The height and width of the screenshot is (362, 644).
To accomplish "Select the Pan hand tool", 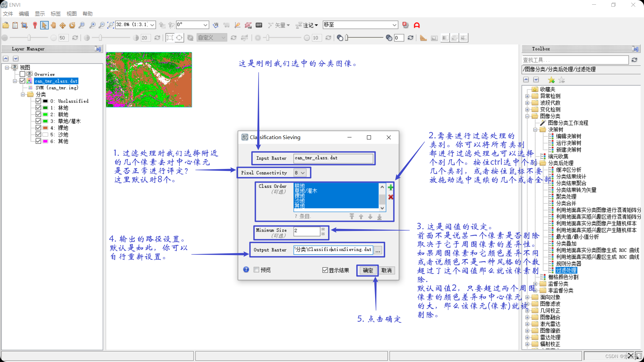I will tap(53, 25).
